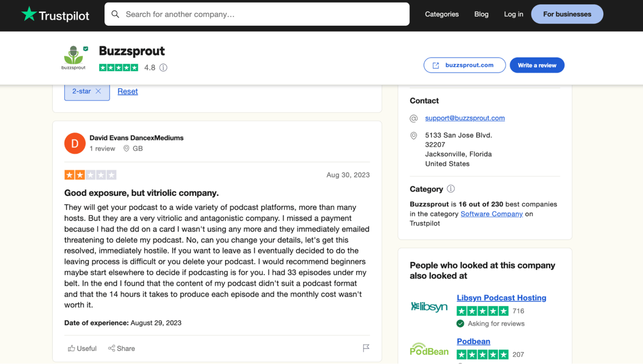The image size is (643, 364).
Task: Open the Category info icon
Action: point(451,189)
